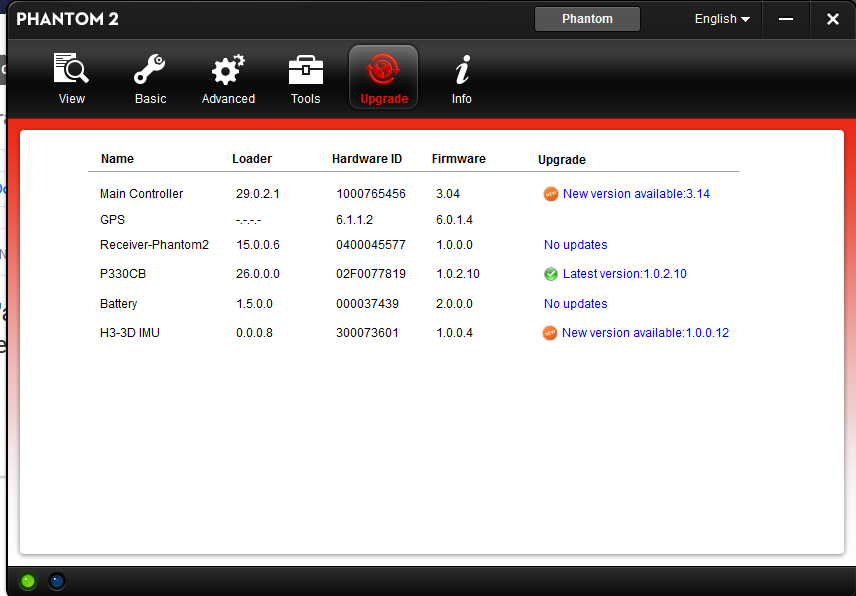This screenshot has width=856, height=596.
Task: Click hardware ID '1000765456'
Action: (x=371, y=194)
